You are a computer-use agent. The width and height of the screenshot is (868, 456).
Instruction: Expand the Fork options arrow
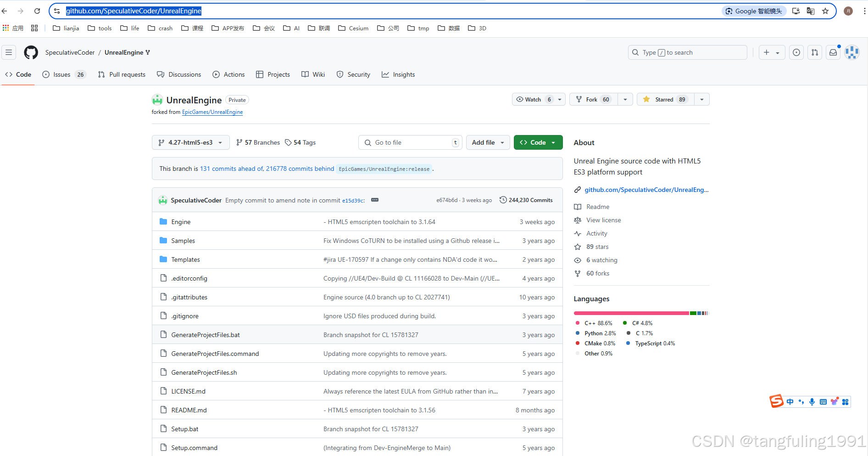[625, 99]
